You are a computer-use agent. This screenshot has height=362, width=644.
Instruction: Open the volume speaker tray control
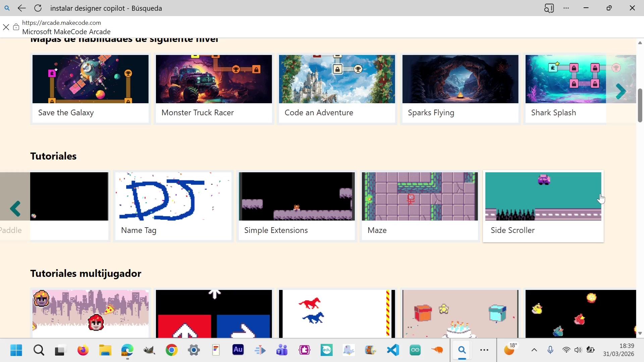click(x=578, y=350)
